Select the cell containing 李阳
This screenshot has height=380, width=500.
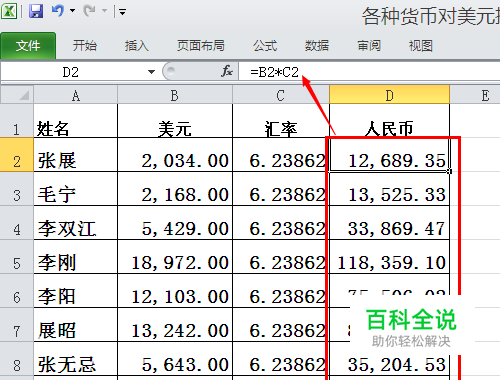click(x=76, y=291)
